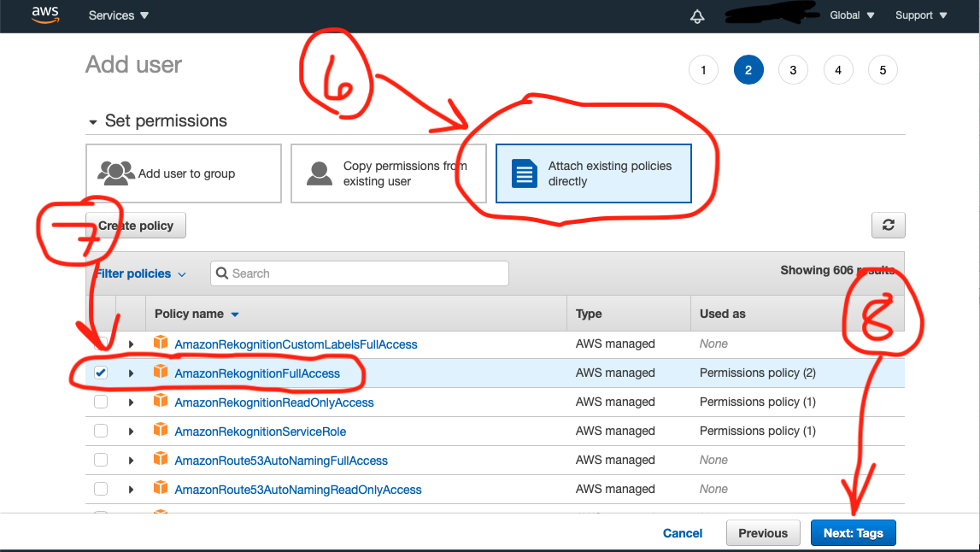
Task: Click the search magnifier icon
Action: point(222,273)
